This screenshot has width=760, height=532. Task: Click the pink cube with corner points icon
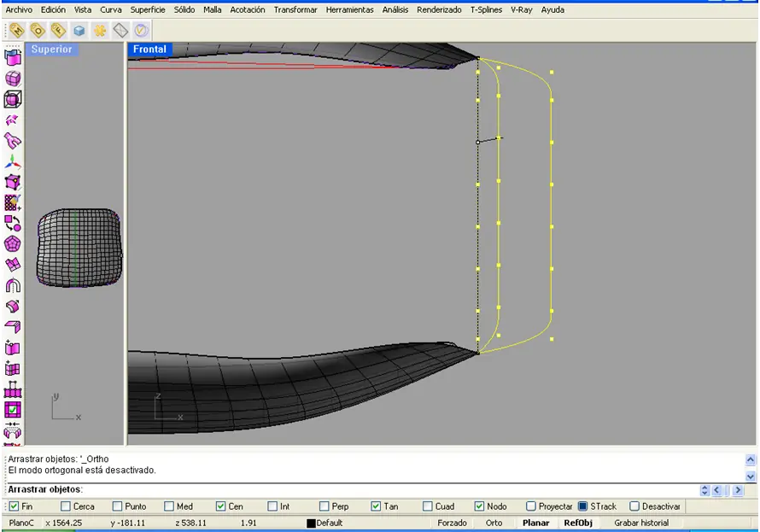tap(13, 182)
